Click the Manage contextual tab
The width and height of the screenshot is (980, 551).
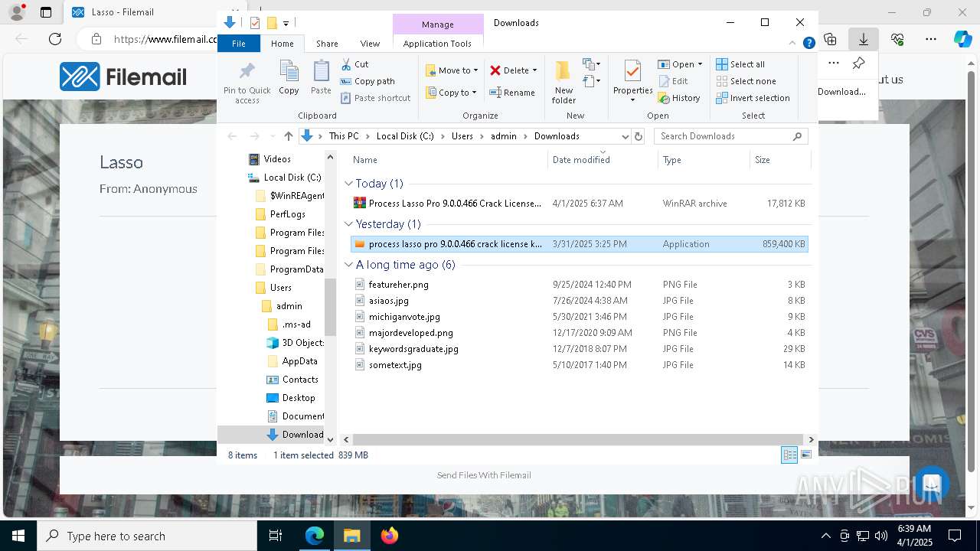(x=438, y=24)
